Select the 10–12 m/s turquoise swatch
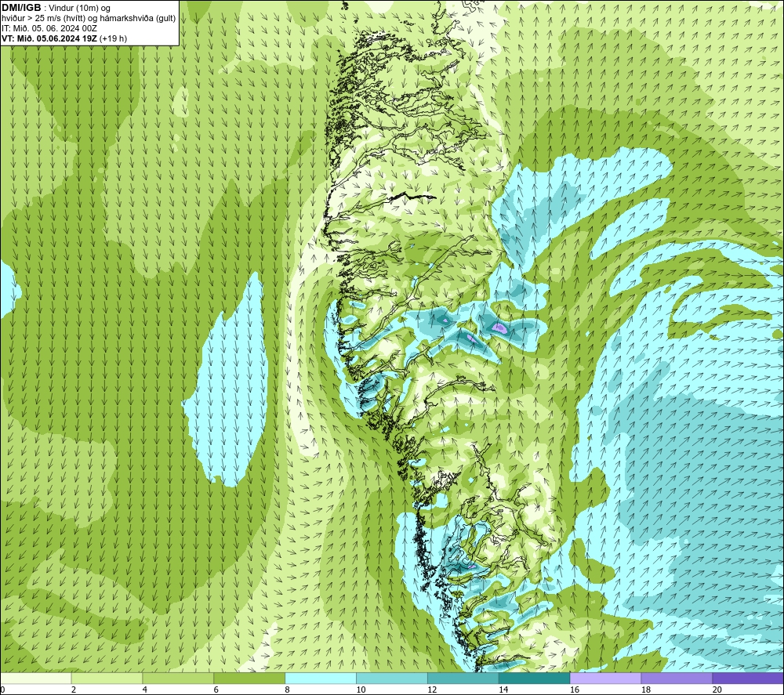784x695 pixels. [392, 678]
